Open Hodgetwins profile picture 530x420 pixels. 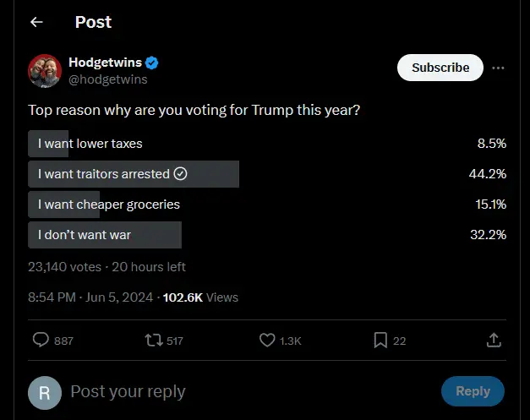click(44, 71)
